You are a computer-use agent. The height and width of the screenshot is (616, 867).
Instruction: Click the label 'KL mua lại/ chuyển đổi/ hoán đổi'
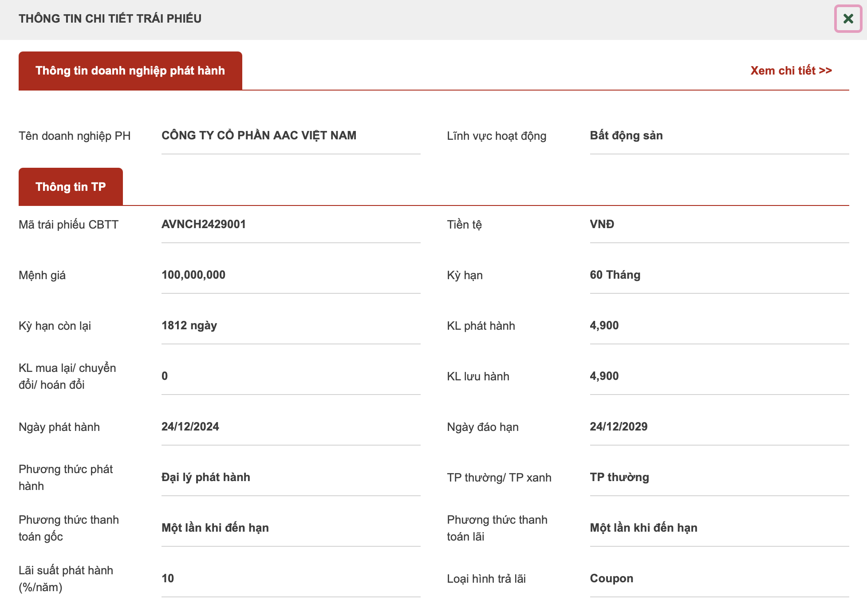[x=67, y=376]
